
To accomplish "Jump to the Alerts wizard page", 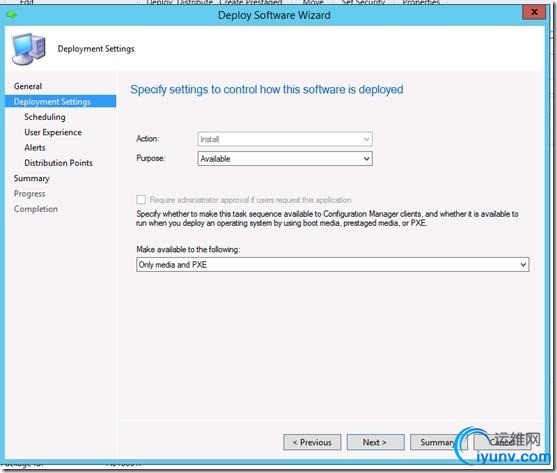I will click(x=35, y=147).
